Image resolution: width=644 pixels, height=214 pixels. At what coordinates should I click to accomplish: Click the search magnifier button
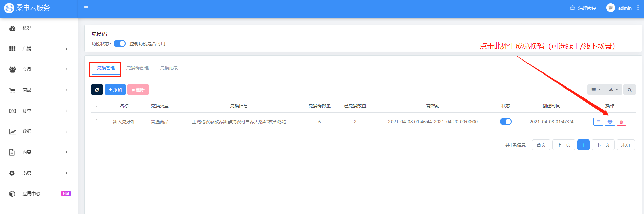[x=629, y=90]
